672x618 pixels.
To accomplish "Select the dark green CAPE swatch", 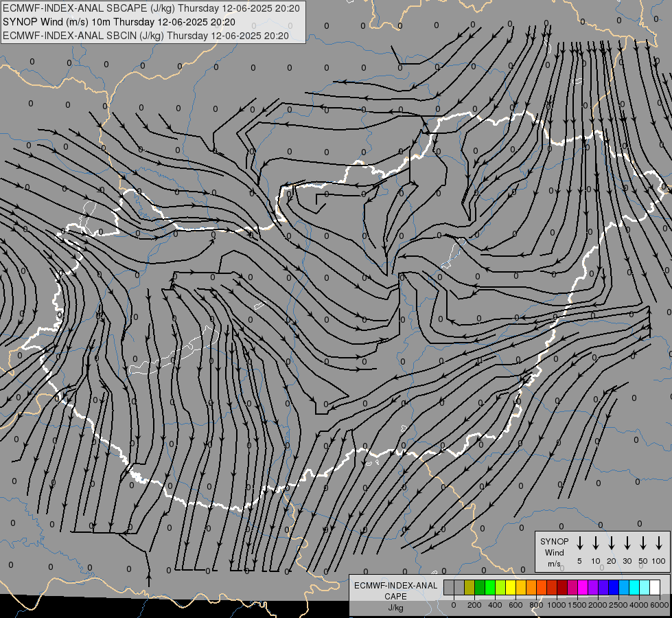I will coord(480,587).
